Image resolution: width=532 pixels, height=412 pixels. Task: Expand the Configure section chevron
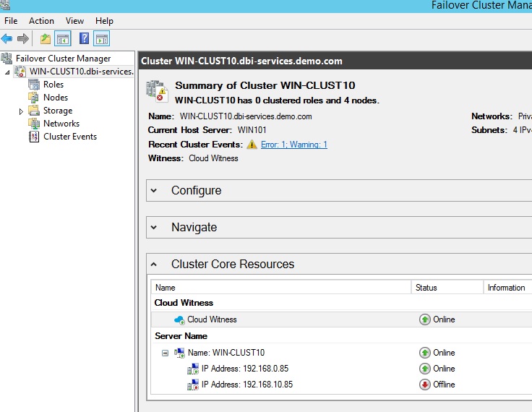point(154,191)
